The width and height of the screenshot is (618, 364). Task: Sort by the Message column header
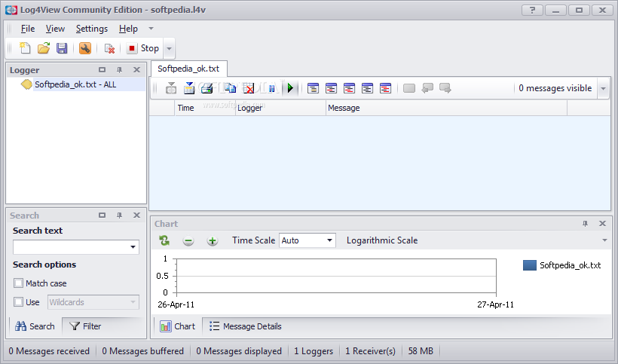coord(447,108)
